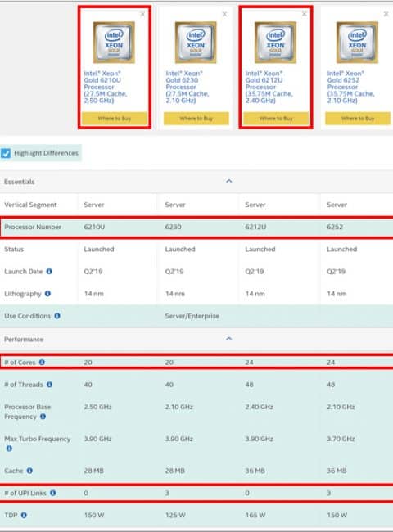Click Where to Buy for Gold 6212U
Screen dimensions: 393x532
pyautogui.click(x=276, y=119)
